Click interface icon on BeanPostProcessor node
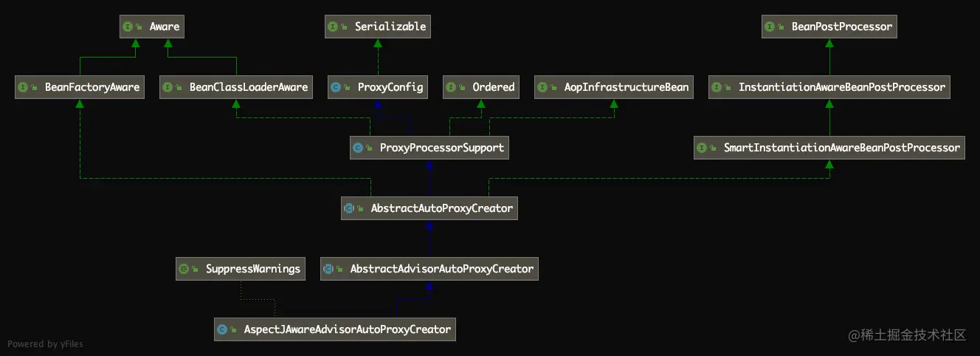980x356 pixels. [x=771, y=27]
